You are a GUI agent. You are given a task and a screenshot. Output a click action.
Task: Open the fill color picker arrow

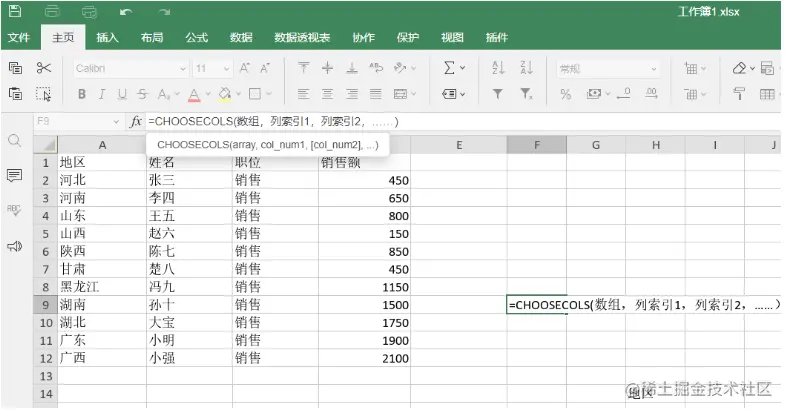tap(239, 94)
